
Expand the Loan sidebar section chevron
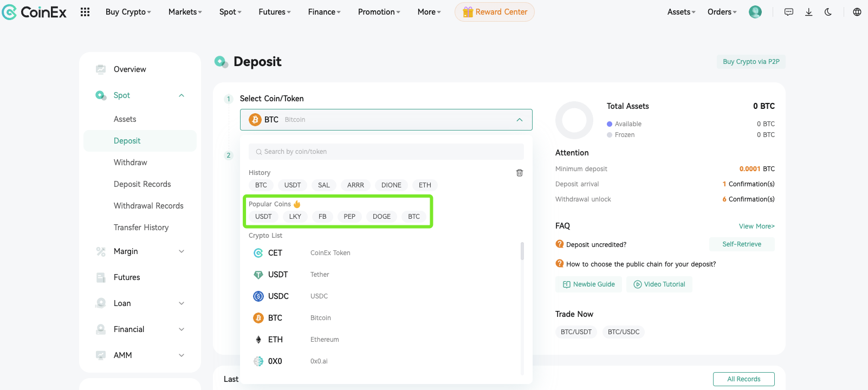pos(182,303)
